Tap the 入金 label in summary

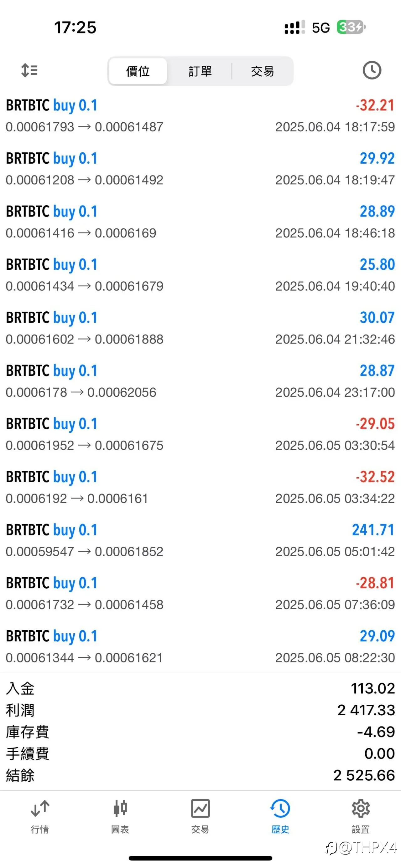[x=20, y=688]
